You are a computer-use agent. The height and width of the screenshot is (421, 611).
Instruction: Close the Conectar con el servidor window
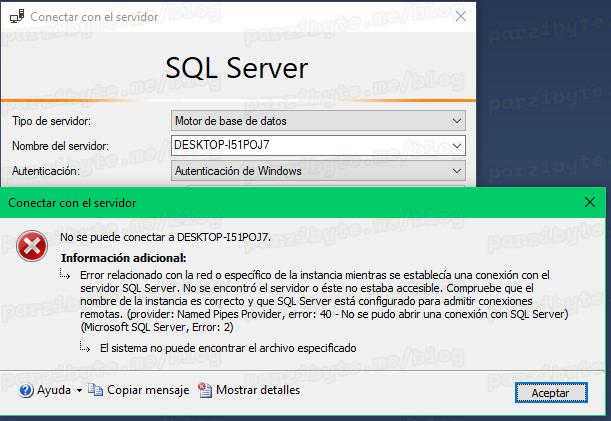click(458, 18)
